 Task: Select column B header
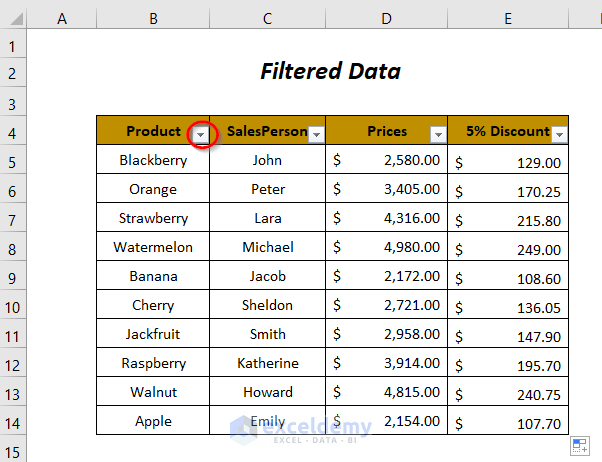pos(153,17)
